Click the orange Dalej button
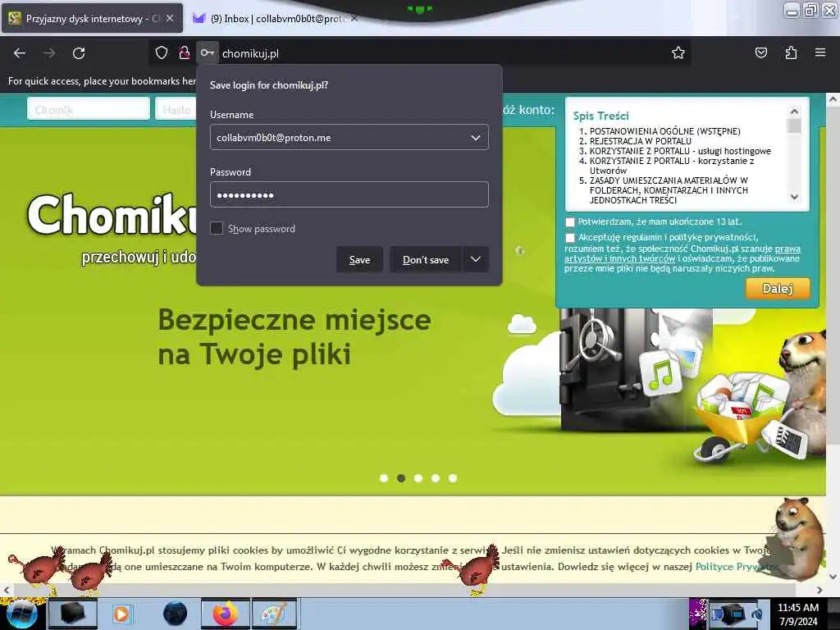This screenshot has height=630, width=840. coord(778,288)
